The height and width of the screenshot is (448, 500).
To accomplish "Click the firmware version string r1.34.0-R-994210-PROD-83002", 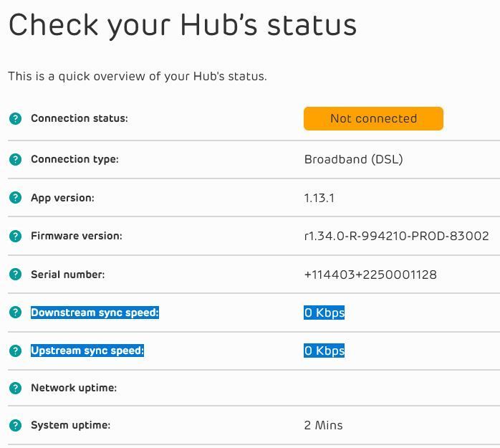I will point(397,236).
